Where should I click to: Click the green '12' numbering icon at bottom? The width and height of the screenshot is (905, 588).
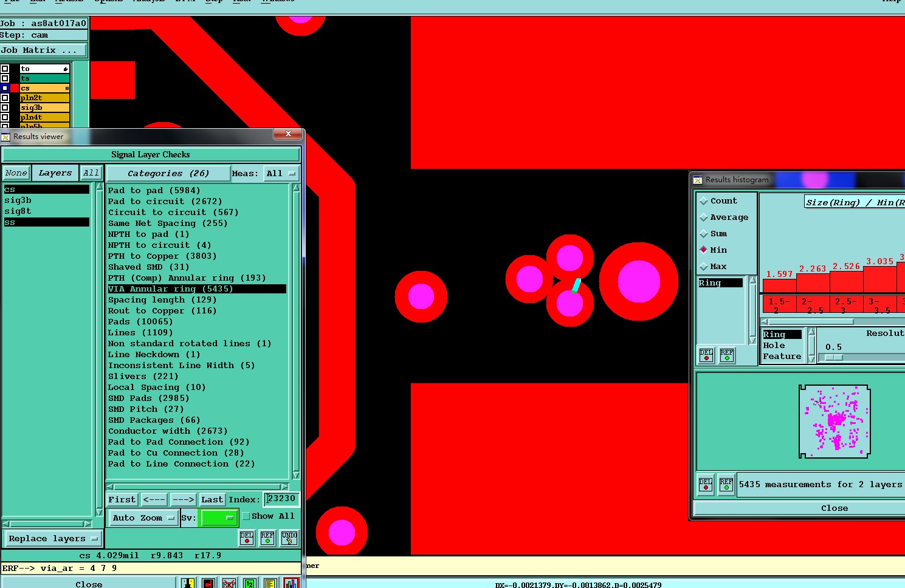click(249, 583)
